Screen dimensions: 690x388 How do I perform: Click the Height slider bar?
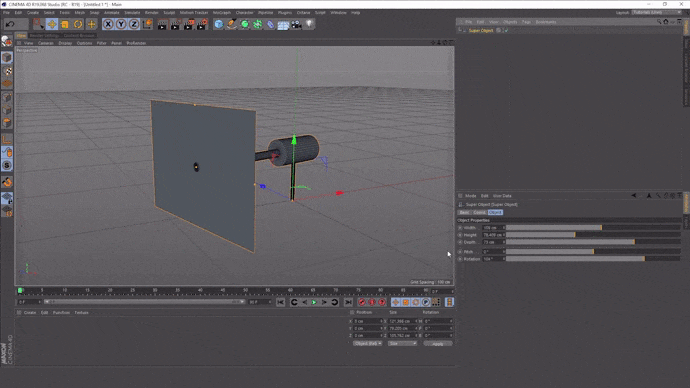tap(593, 235)
